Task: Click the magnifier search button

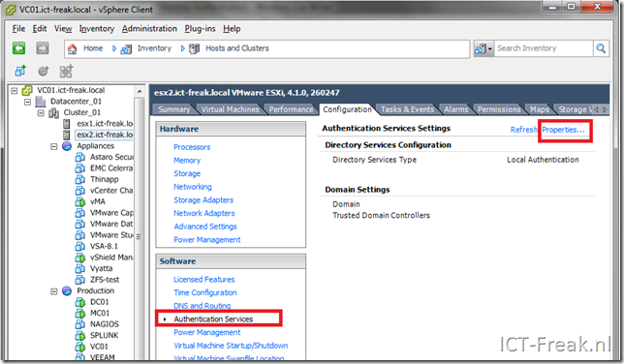Action: click(x=601, y=48)
